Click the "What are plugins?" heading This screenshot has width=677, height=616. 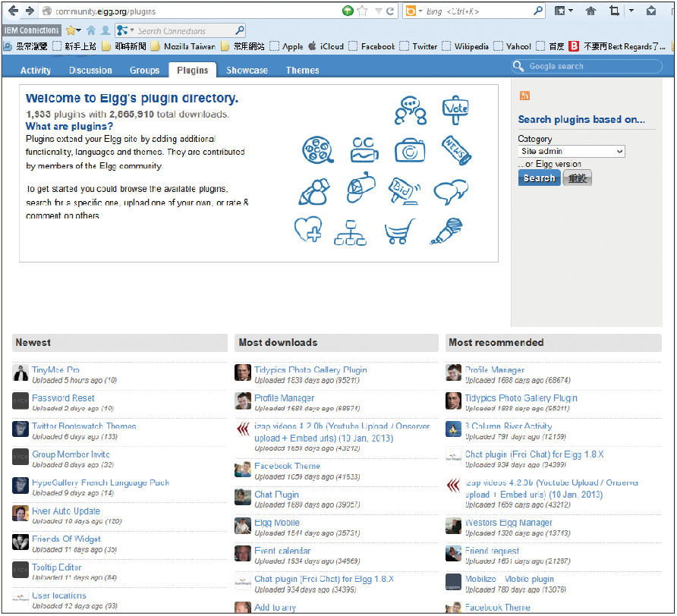(69, 127)
